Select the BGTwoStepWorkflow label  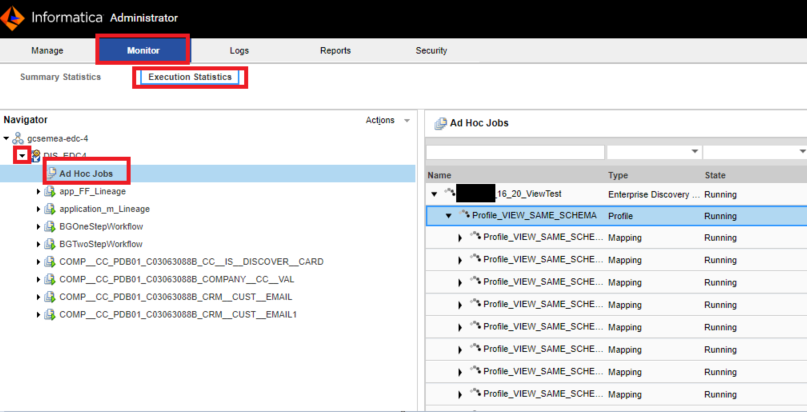pyautogui.click(x=101, y=244)
